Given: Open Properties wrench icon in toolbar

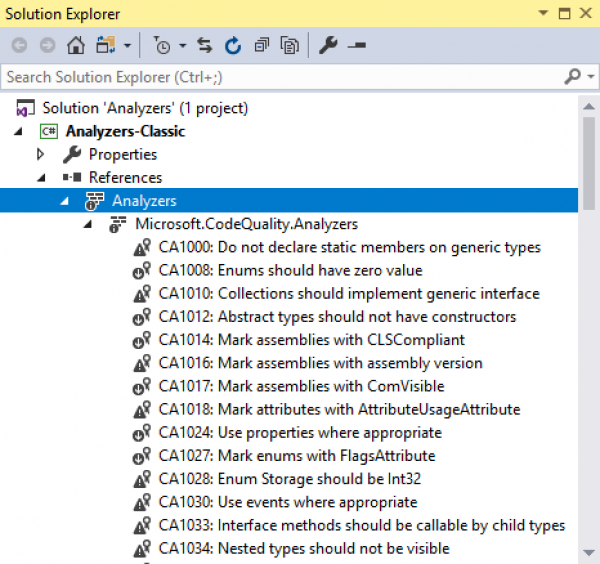Looking at the screenshot, I should (x=328, y=46).
